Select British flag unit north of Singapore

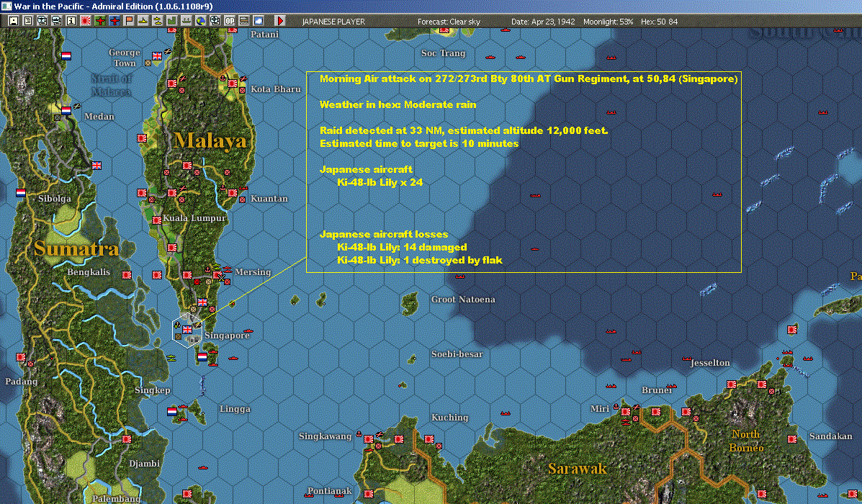coord(202,302)
